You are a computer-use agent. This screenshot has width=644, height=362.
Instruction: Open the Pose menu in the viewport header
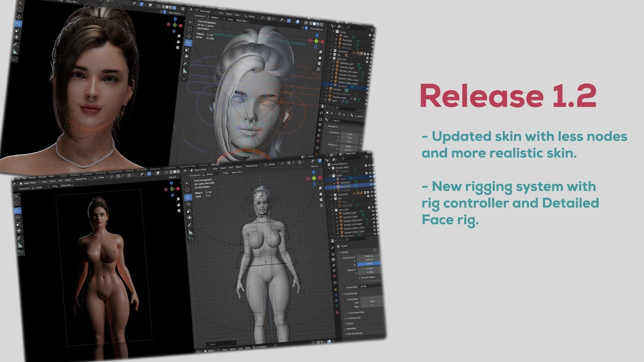pyautogui.click(x=237, y=15)
